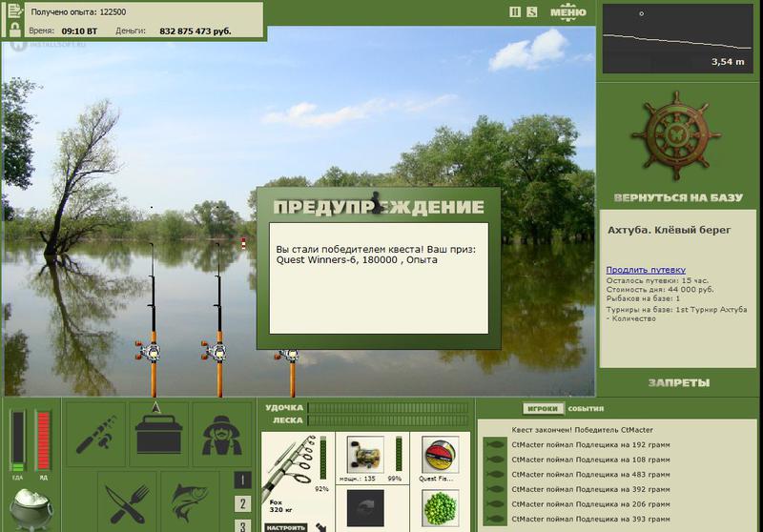The height and width of the screenshot is (532, 763).
Task: Click the 'Стоимость дня: 44 000 руб.' line
Action: click(x=660, y=289)
